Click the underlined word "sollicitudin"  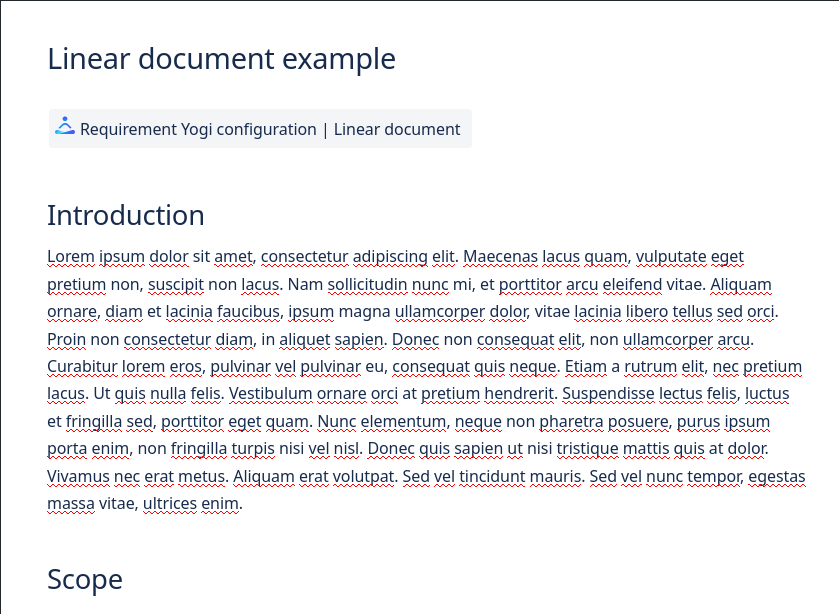(x=362, y=284)
